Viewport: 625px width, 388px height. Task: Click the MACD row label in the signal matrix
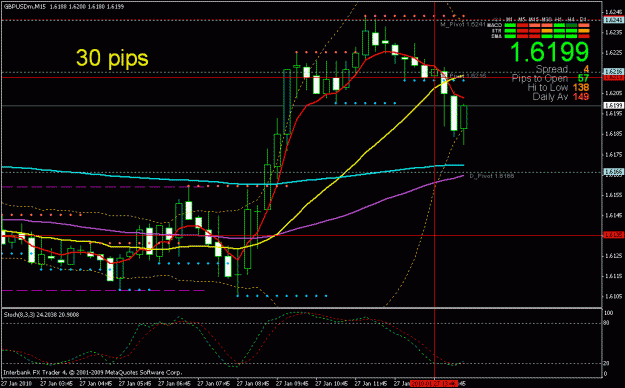tap(494, 25)
